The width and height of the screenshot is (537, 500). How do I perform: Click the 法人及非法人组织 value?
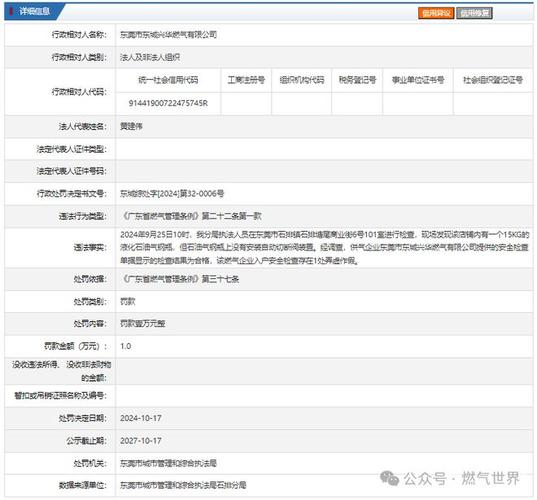tap(150, 57)
